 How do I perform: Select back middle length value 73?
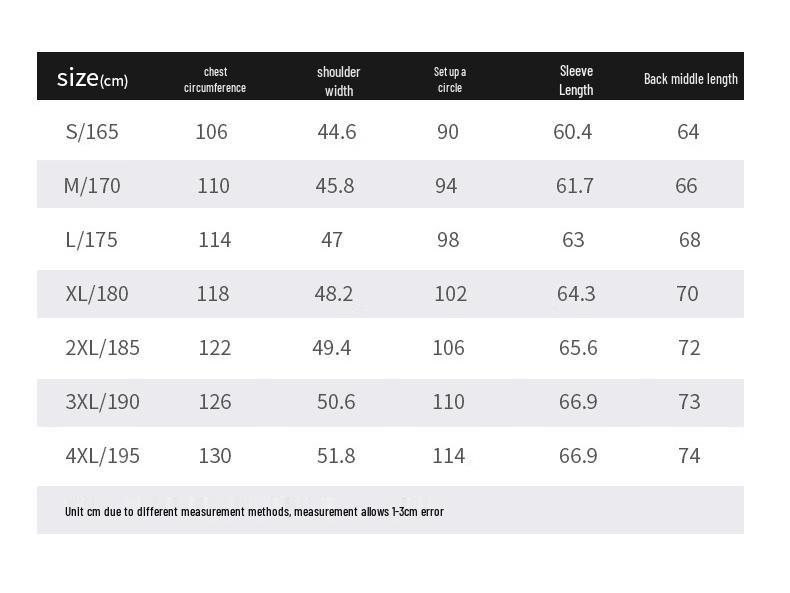tap(688, 402)
